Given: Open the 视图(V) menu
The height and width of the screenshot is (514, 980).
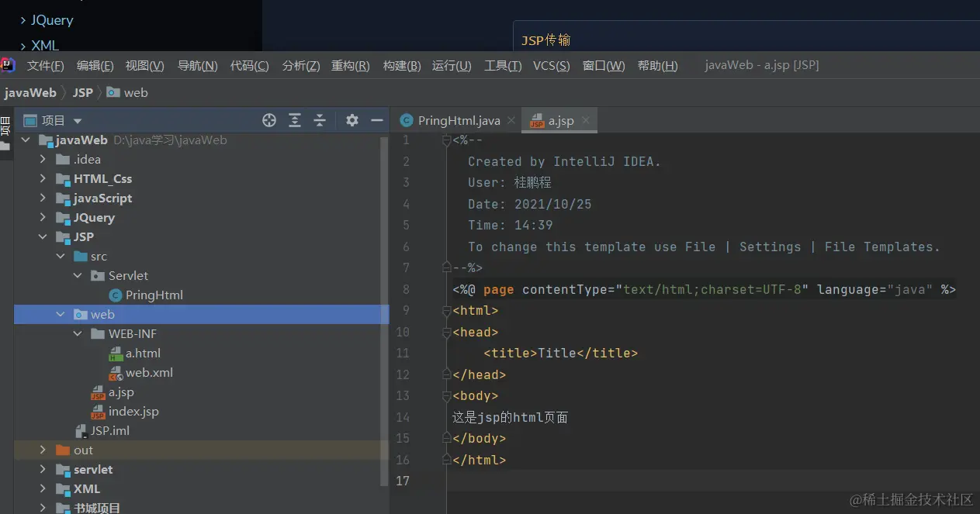Looking at the screenshot, I should click(145, 65).
